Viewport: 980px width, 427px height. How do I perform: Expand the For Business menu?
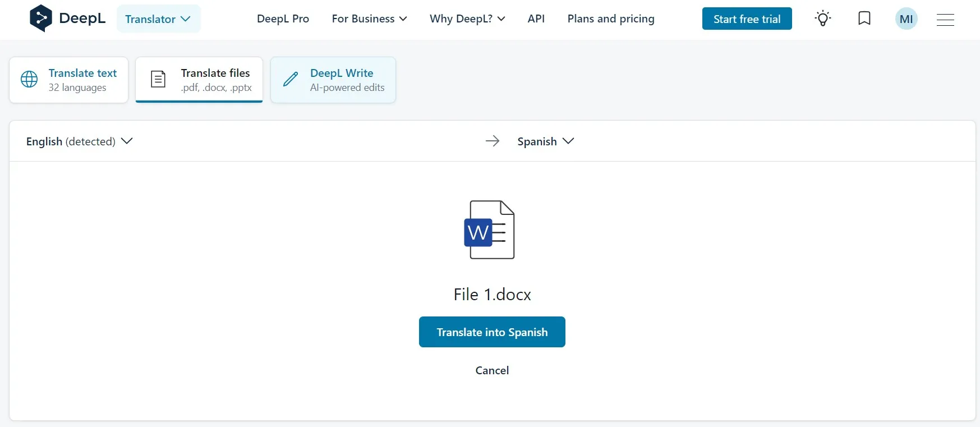coord(369,19)
